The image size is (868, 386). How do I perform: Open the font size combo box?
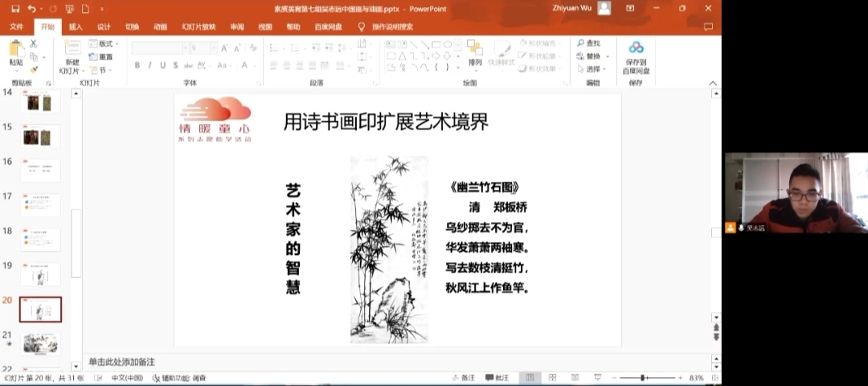(203, 48)
